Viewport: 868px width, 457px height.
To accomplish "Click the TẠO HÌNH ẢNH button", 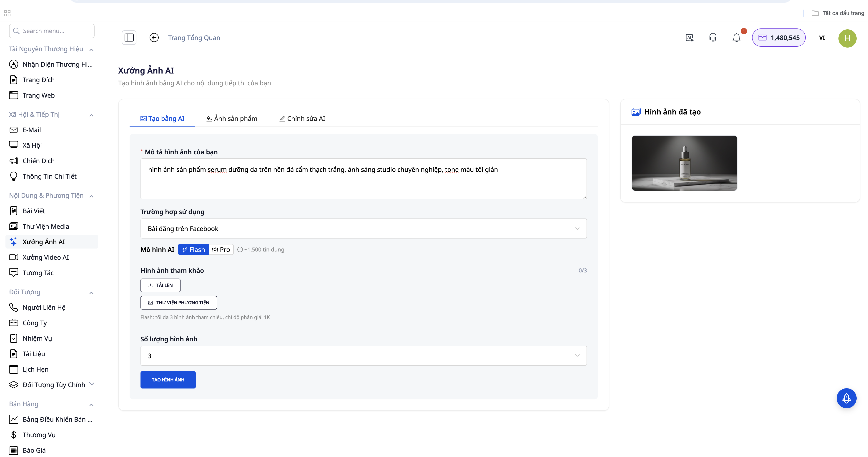I will click(x=168, y=380).
